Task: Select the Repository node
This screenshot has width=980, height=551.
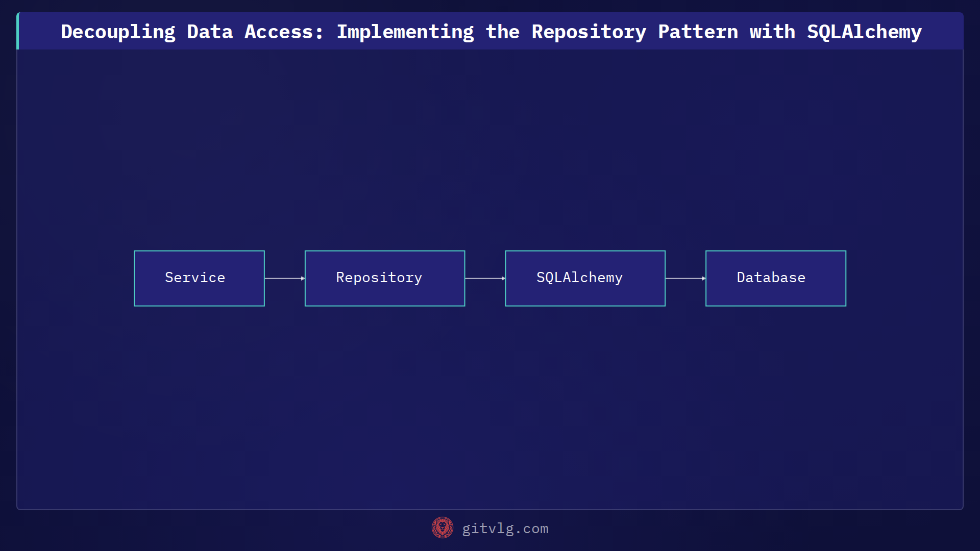Action: [385, 278]
